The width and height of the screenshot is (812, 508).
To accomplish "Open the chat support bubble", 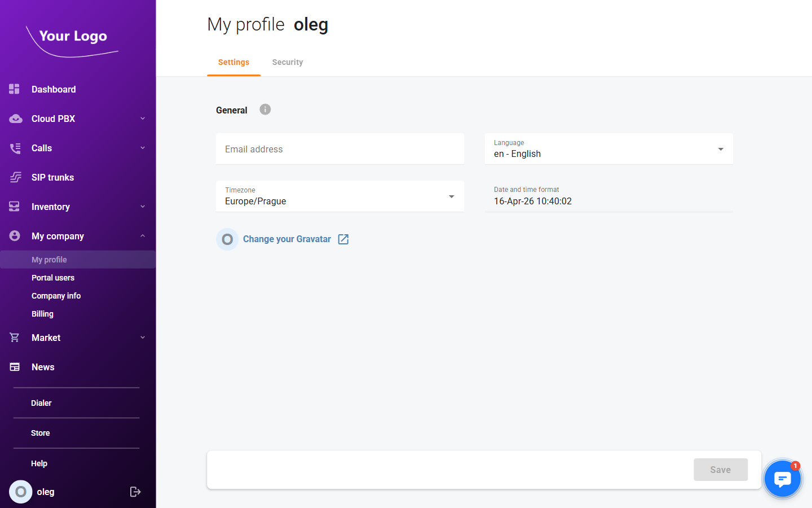I will pyautogui.click(x=783, y=478).
